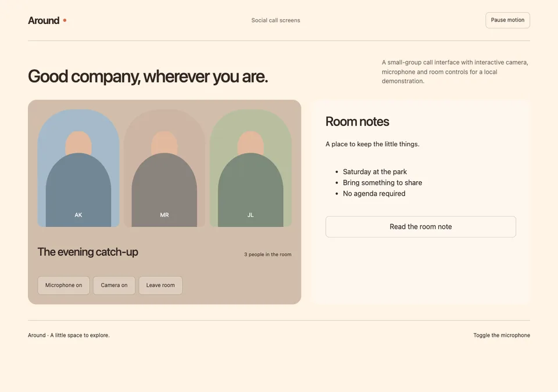Screen dimensions: 558x392
Task: Click the Room notes heading
Action: (x=357, y=121)
